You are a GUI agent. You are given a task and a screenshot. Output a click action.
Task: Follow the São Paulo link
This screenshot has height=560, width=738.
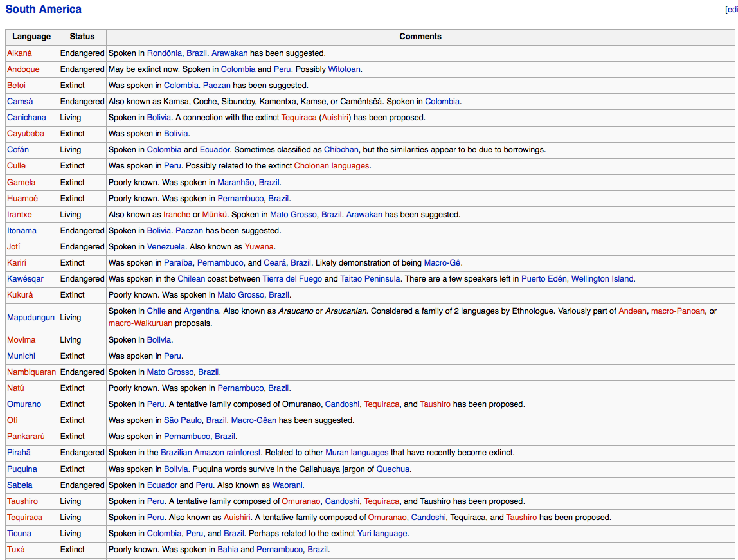click(183, 420)
